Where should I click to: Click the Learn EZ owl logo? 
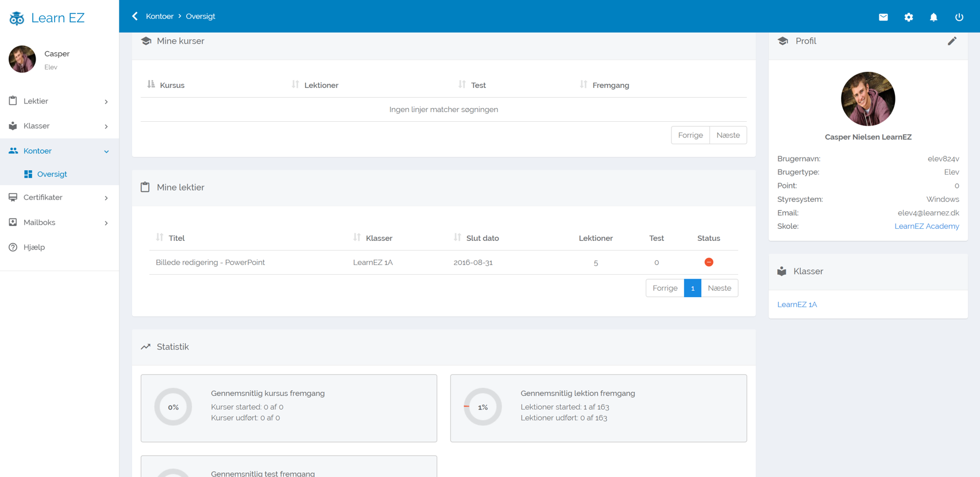click(17, 18)
